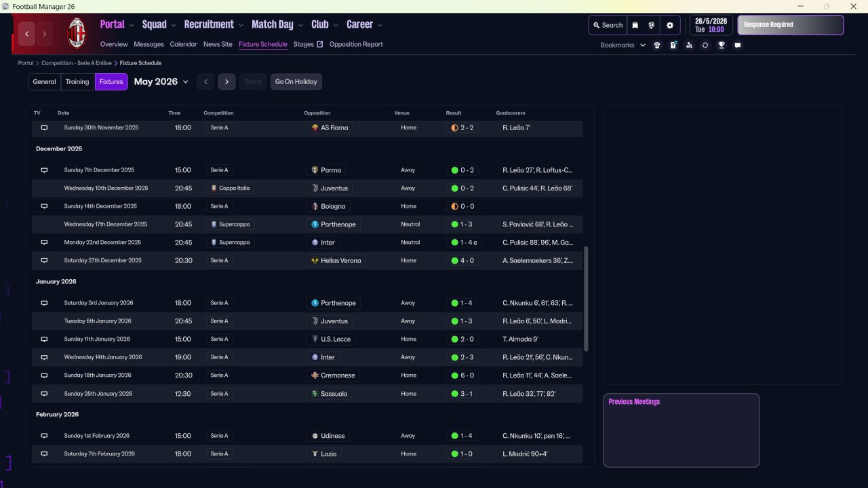
Task: Open the Overview tab
Action: [x=114, y=44]
